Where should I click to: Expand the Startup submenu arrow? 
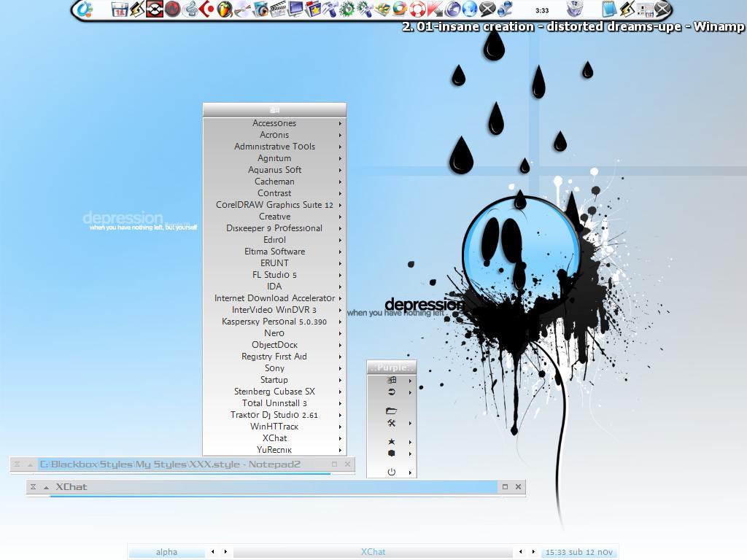click(x=340, y=380)
